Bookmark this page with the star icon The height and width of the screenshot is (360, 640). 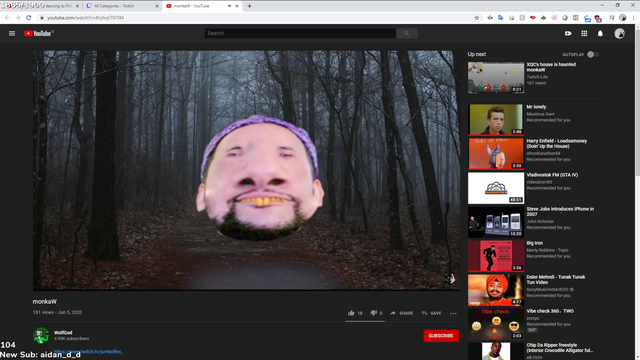pos(476,18)
